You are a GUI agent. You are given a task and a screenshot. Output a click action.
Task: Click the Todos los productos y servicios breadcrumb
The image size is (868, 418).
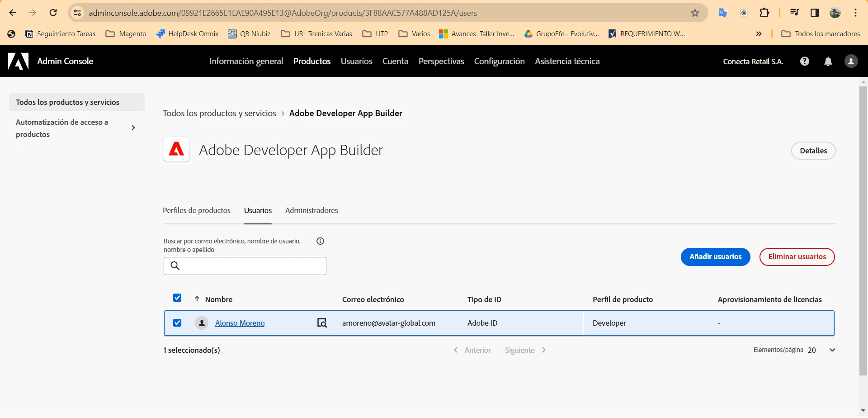(x=219, y=113)
